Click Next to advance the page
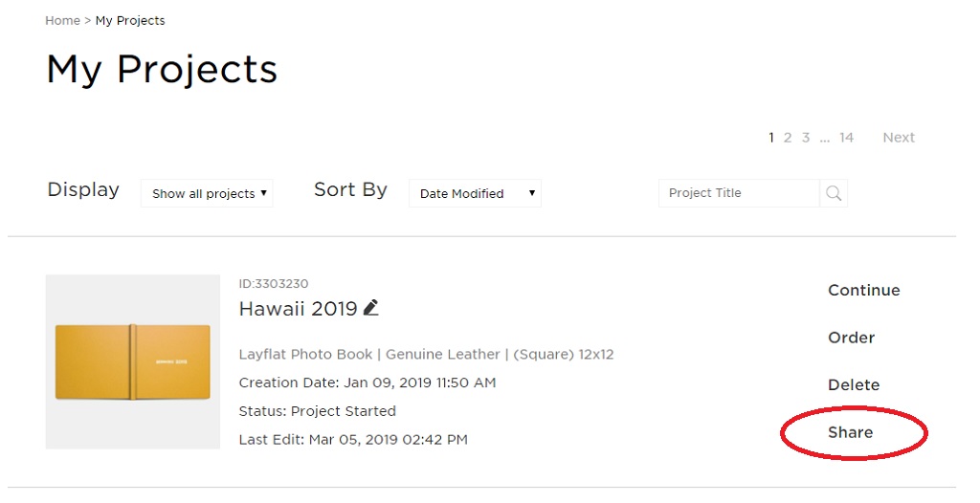 pos(899,138)
